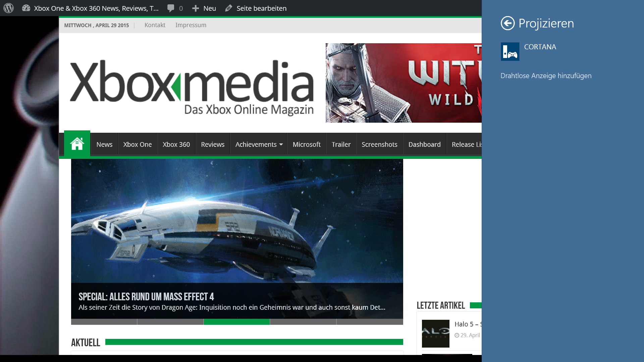The image size is (644, 362).
Task: Click Drahtlose Anzeige hinzufügen link
Action: [546, 76]
